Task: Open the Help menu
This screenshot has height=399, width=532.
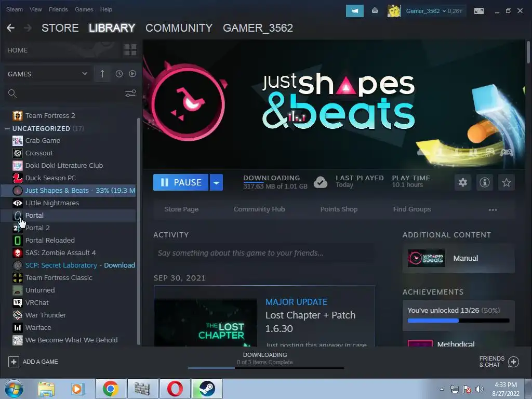Action: (106, 9)
